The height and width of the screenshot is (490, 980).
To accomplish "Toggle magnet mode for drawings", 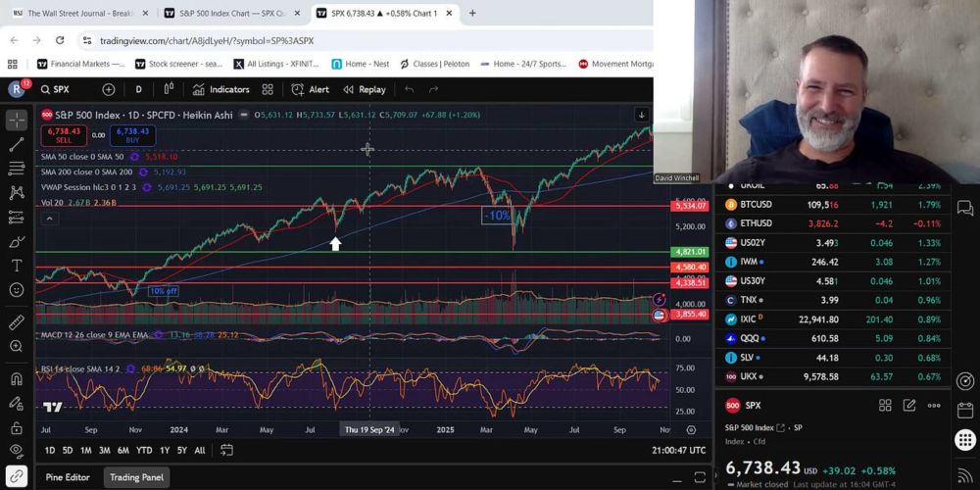I will point(17,379).
